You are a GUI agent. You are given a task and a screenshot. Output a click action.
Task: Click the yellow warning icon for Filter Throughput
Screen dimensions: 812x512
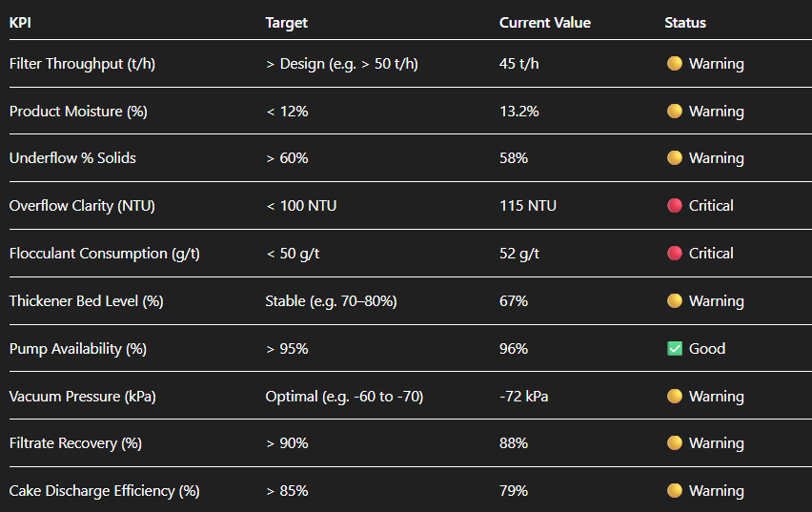[x=674, y=64]
